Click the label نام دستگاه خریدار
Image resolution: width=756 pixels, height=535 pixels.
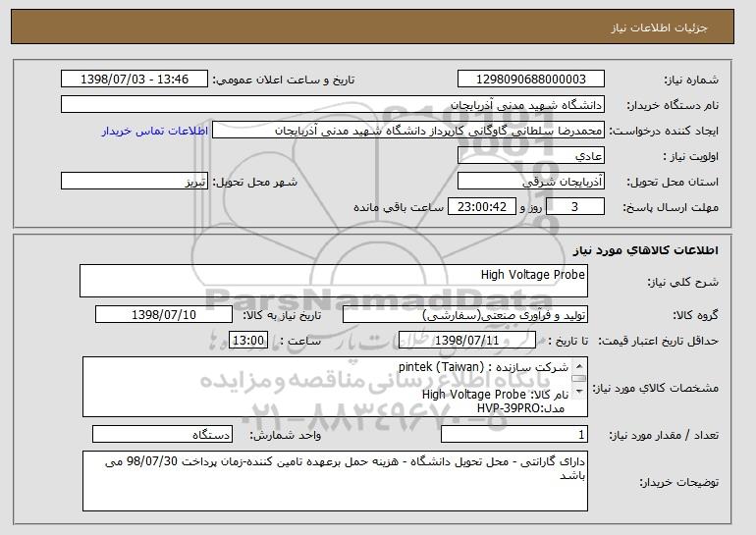(673, 106)
